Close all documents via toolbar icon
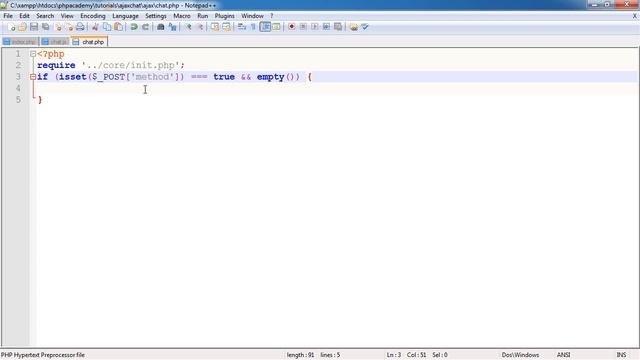 (x=69, y=27)
